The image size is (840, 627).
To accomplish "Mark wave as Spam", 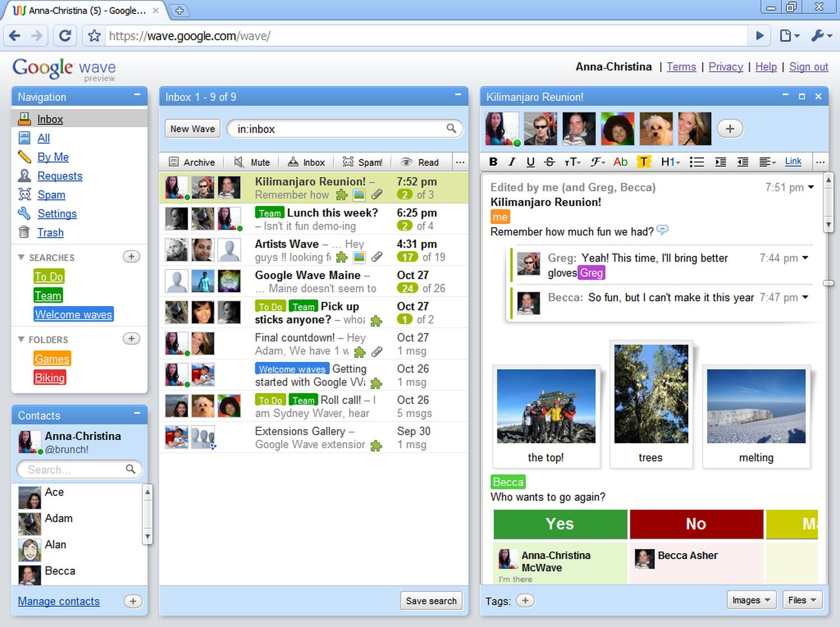I will click(362, 162).
